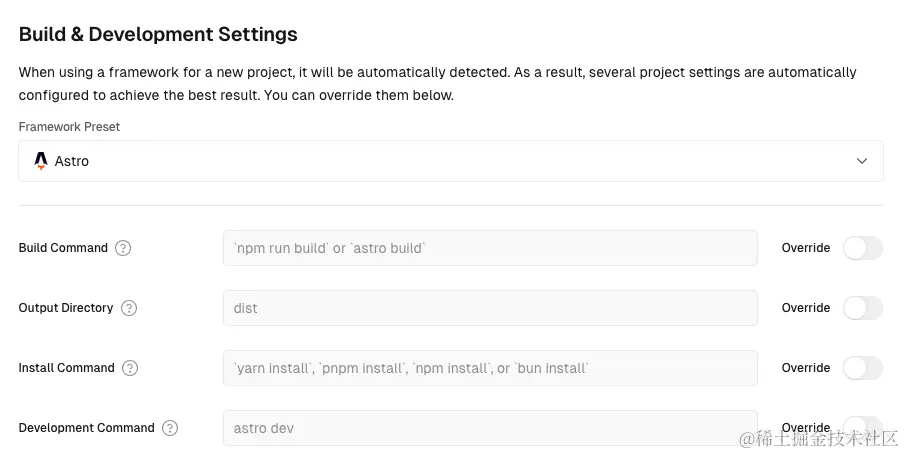Click the Override label beside Install Command

click(806, 368)
